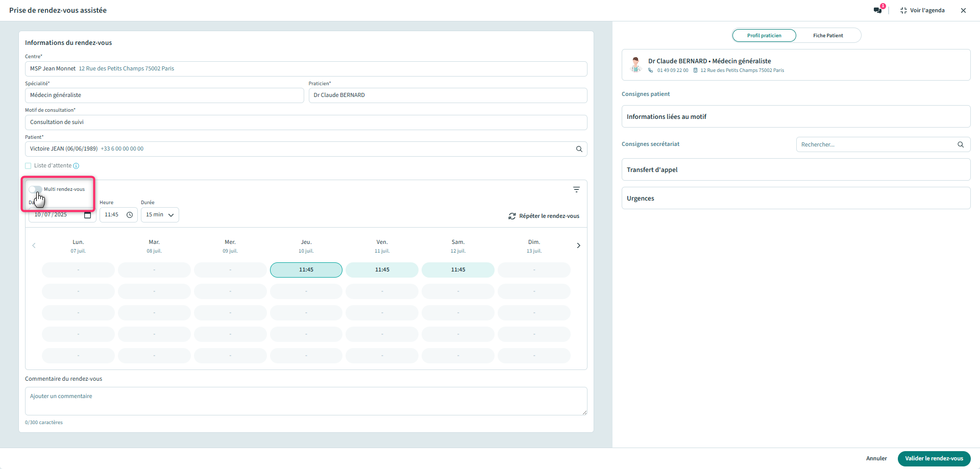Open the slot filter icon
Screen dimensions: 980x469
pyautogui.click(x=576, y=189)
